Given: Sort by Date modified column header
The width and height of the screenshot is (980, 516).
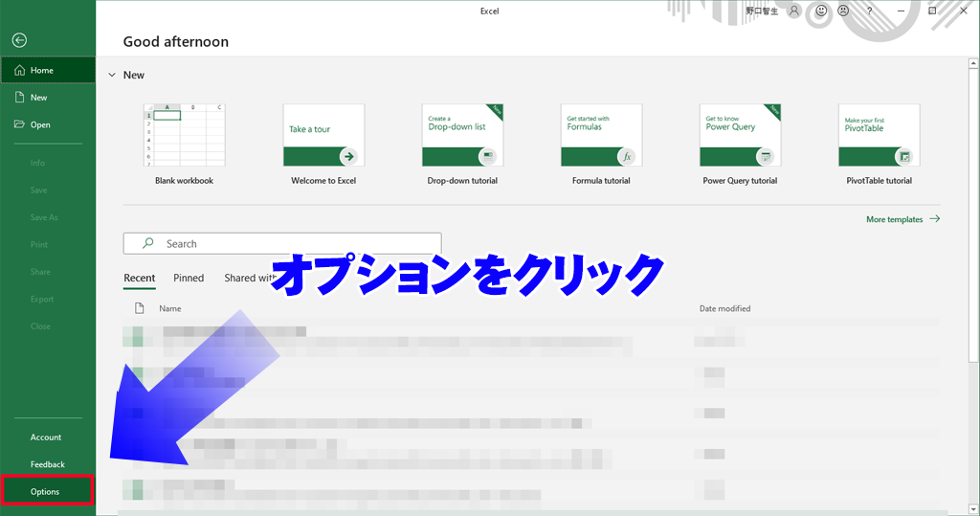Looking at the screenshot, I should point(725,308).
